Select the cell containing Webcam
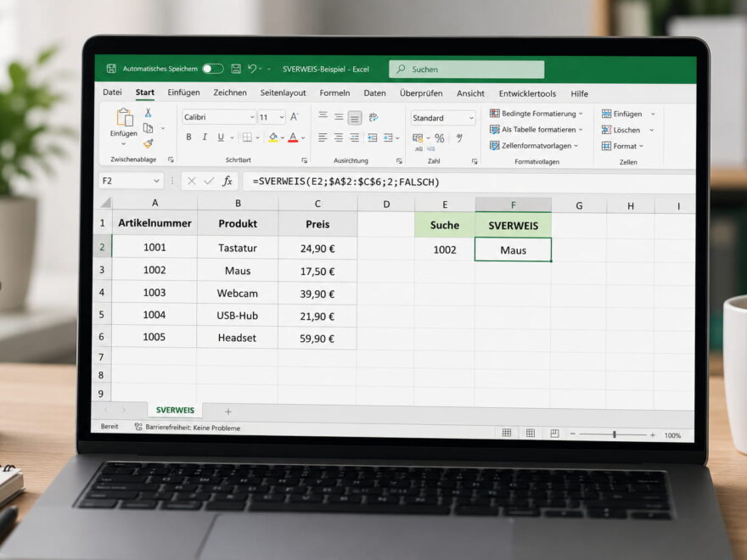Image resolution: width=747 pixels, height=560 pixels. click(x=237, y=294)
